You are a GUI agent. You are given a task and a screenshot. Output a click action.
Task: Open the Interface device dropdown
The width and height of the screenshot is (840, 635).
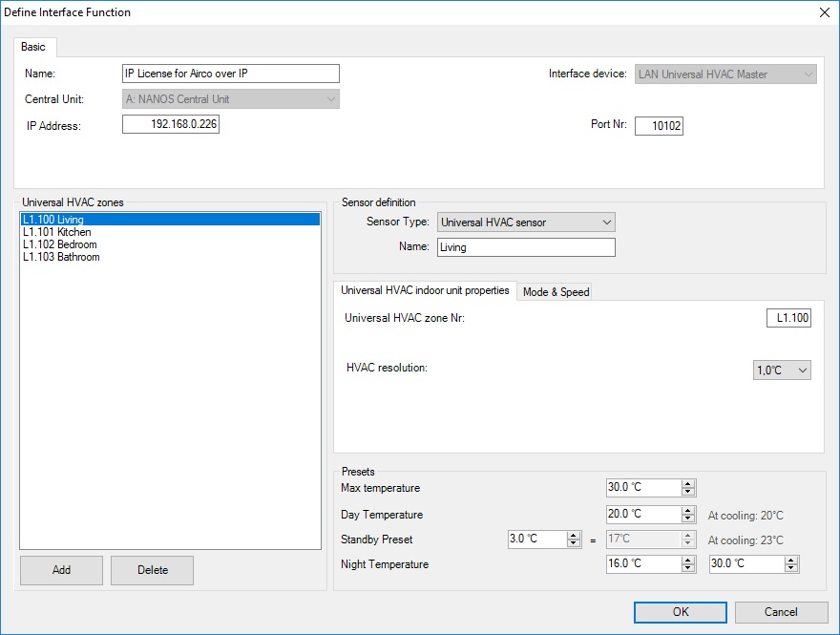coord(808,74)
